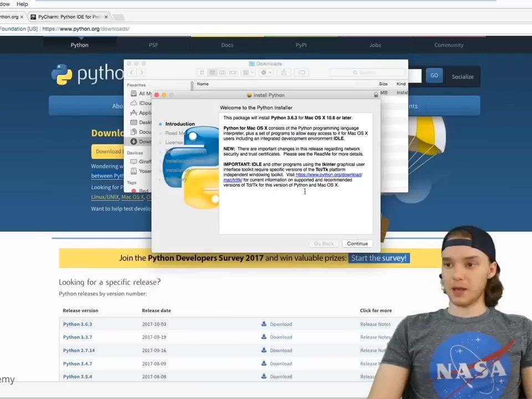Click the lock icon in Install Python titlebar

(376, 95)
